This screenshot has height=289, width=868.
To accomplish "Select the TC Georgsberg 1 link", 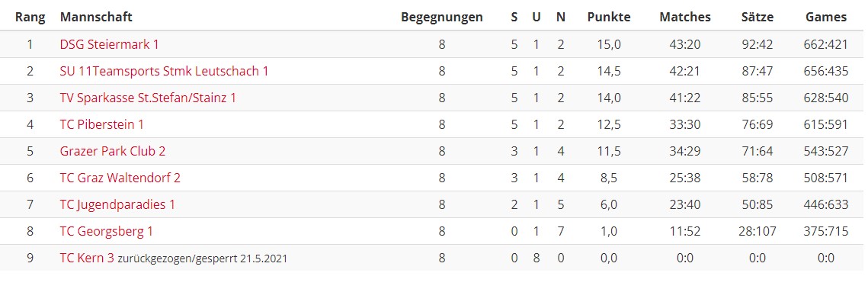I will [x=106, y=231].
